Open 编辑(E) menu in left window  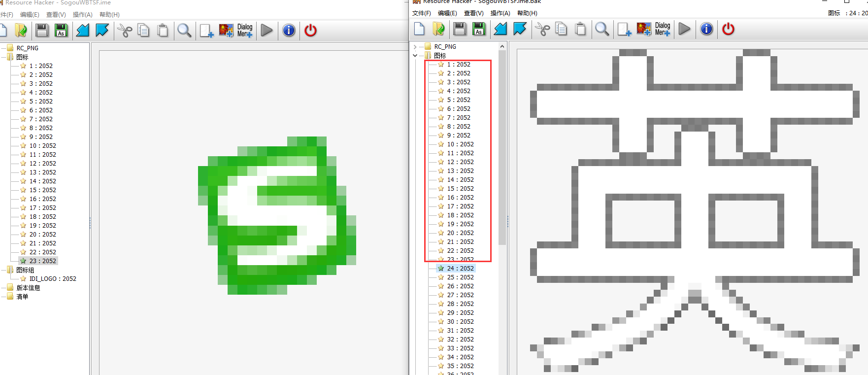(30, 15)
